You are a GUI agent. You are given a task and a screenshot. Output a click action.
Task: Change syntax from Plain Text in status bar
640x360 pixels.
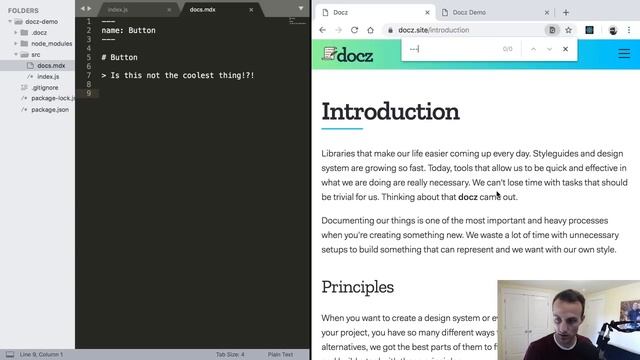[x=280, y=354]
